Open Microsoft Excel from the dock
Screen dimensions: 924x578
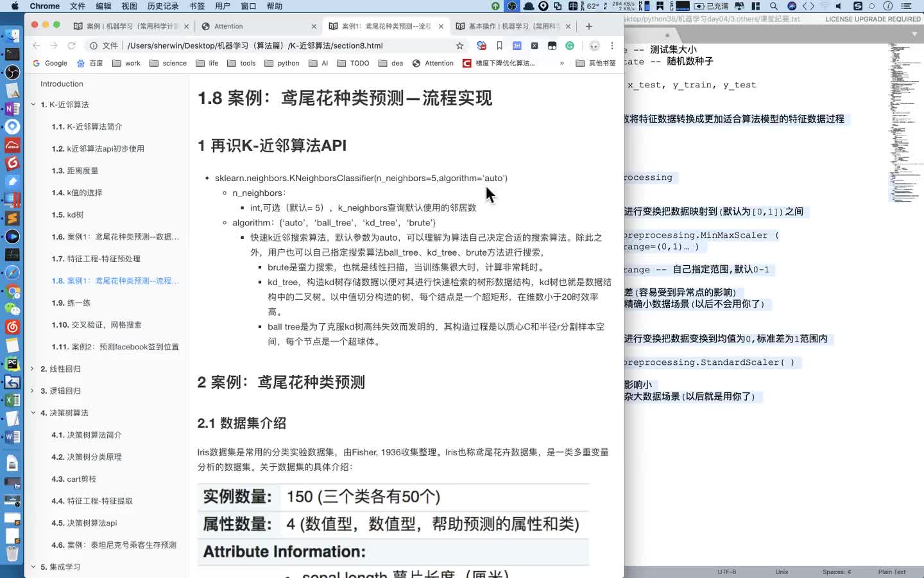click(12, 400)
